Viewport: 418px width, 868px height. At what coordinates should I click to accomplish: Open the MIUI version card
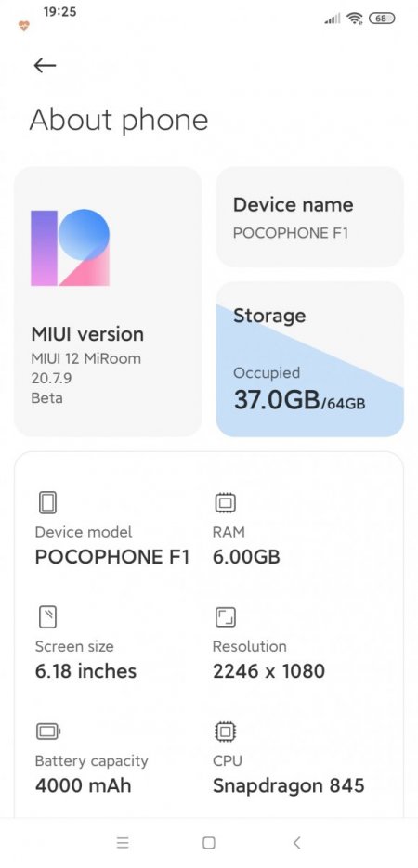pos(108,302)
